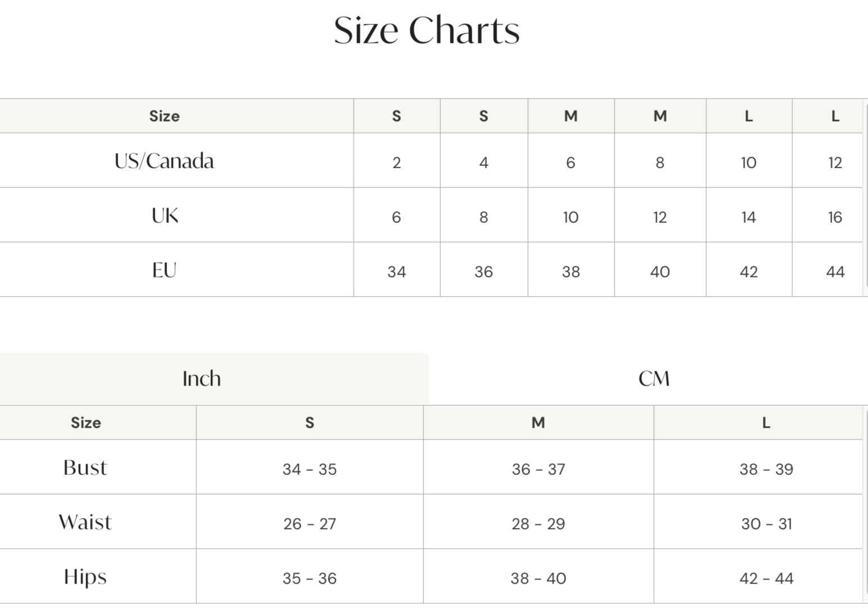This screenshot has height=611, width=868.
Task: Select the UK size 16 cell
Action: [x=835, y=217]
